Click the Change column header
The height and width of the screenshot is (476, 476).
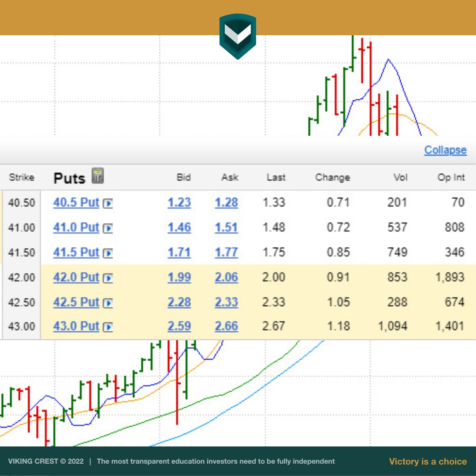tap(332, 177)
